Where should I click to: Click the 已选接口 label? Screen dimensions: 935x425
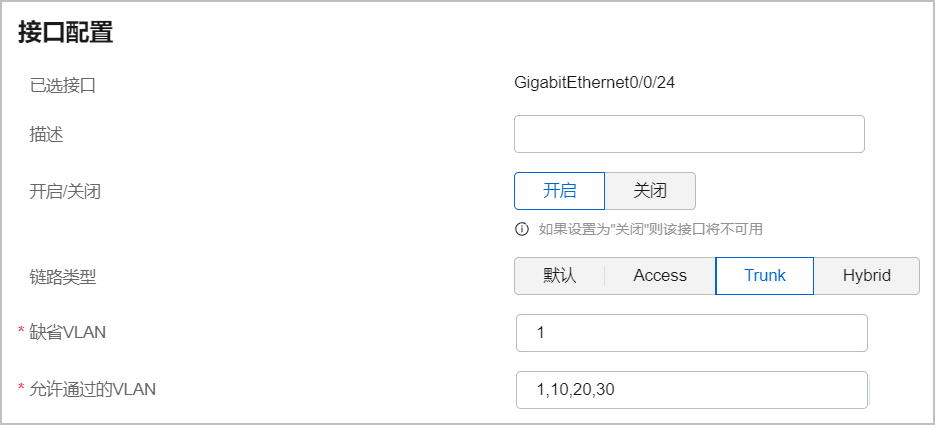tap(63, 85)
